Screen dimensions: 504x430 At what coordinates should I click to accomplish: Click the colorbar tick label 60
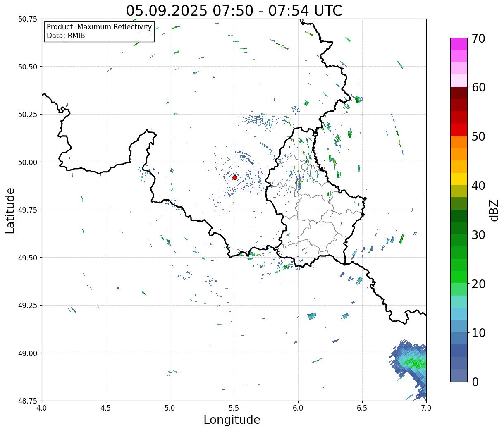click(x=478, y=87)
